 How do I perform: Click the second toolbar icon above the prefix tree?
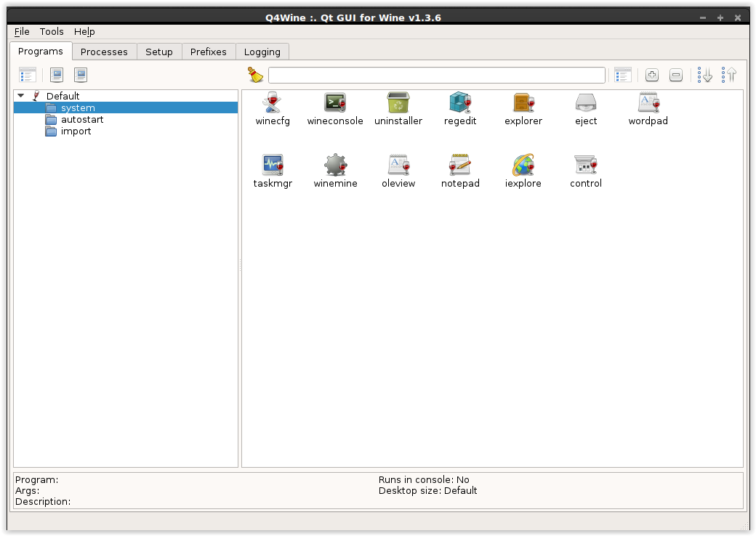pos(57,75)
